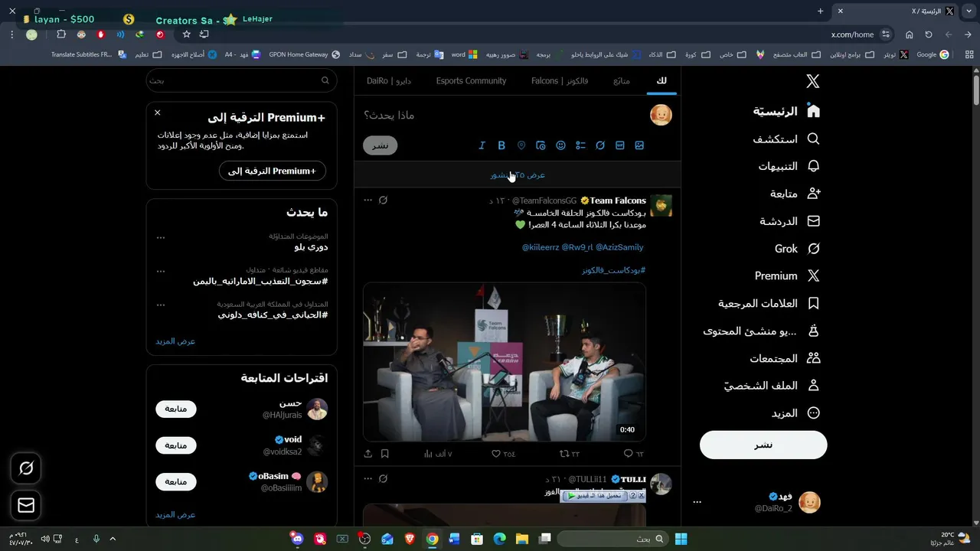Open options for سجون_التعذيب trend
980x551 pixels.
pyautogui.click(x=161, y=271)
